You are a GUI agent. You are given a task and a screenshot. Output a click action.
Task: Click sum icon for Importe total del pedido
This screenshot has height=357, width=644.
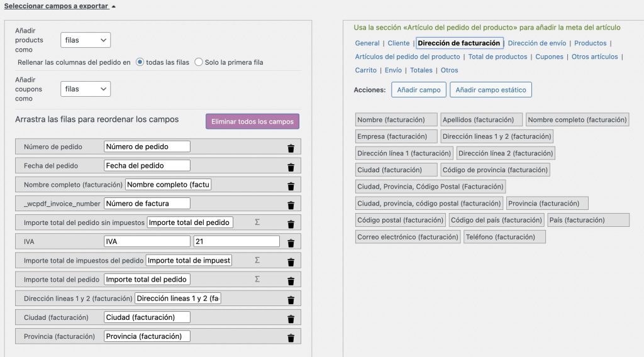pos(257,279)
